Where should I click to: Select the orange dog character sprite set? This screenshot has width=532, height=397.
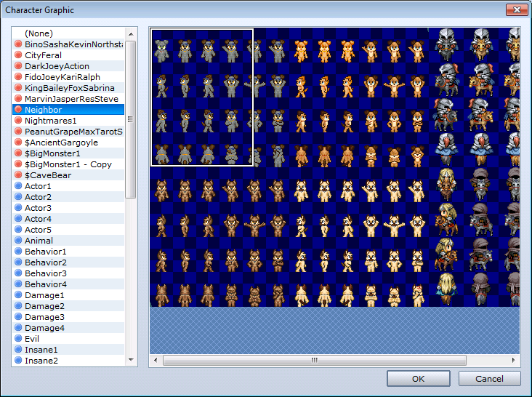(358, 97)
